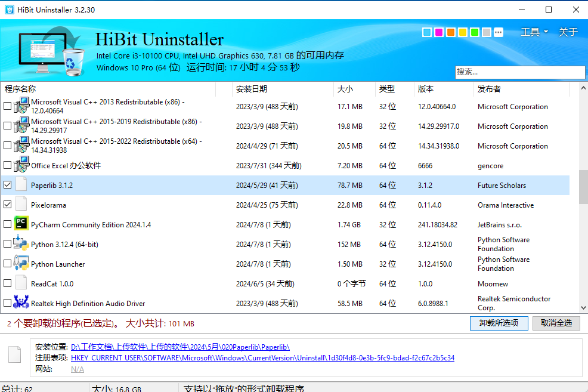Open the PyCharm Community Edition app icon
The width and height of the screenshot is (588, 392).
click(x=20, y=224)
